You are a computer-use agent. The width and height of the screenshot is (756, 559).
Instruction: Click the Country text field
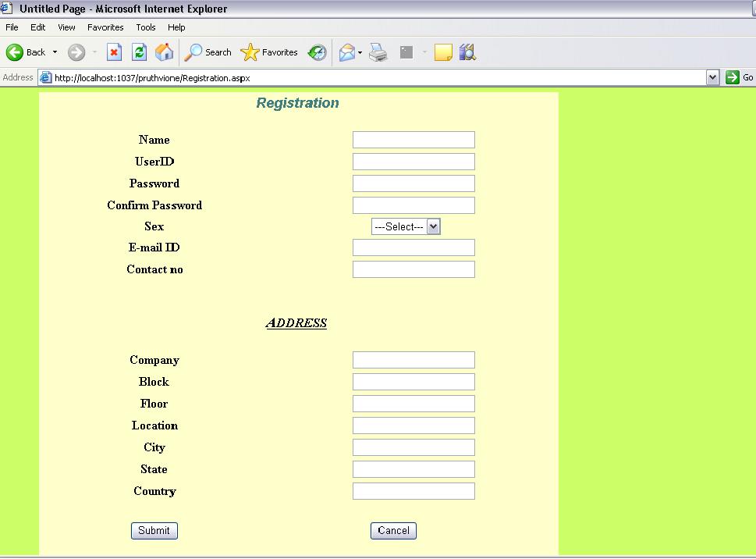click(413, 491)
